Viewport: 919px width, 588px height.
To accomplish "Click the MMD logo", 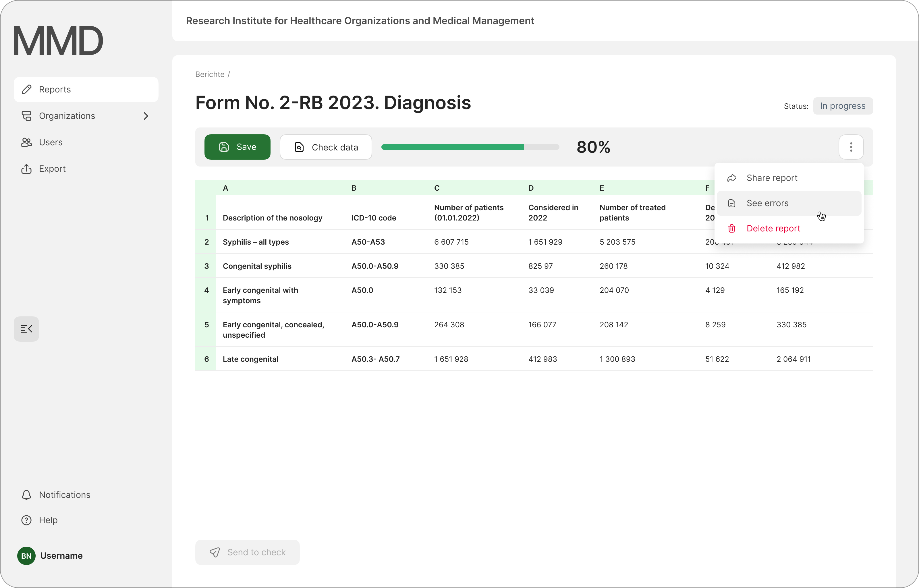I will [58, 40].
